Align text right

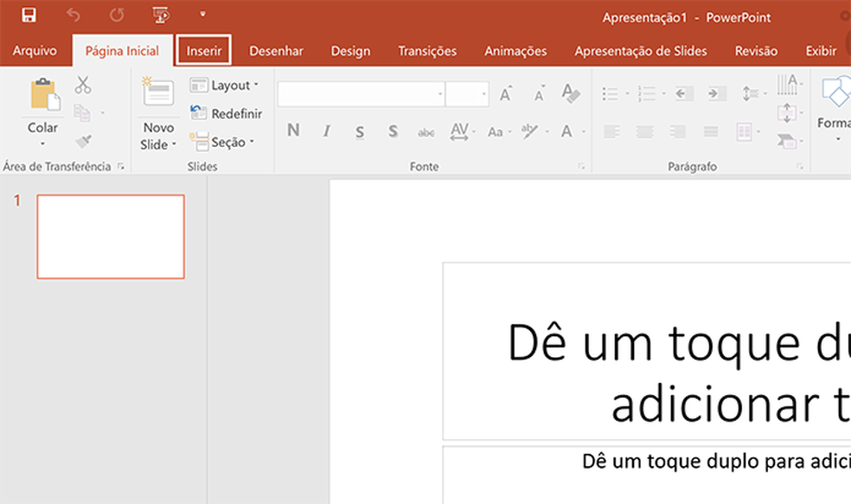click(678, 131)
